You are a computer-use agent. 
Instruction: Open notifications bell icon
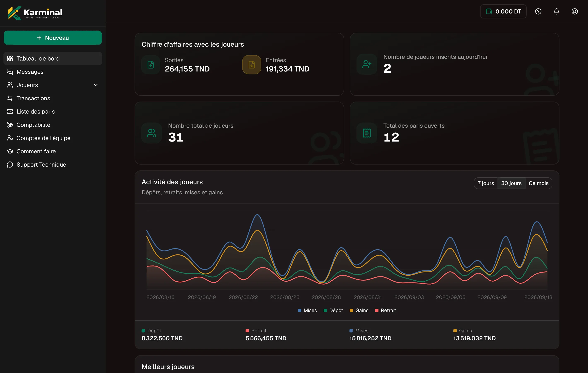(x=557, y=11)
